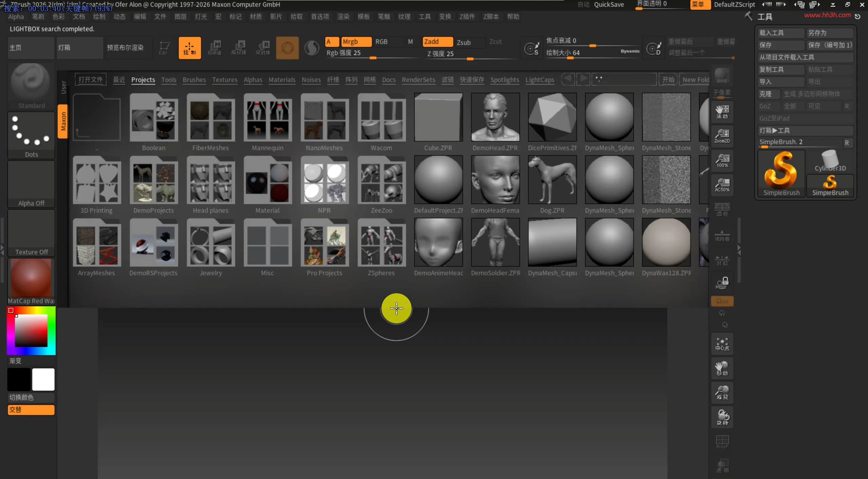Click the Move (移动) view icon

click(722, 368)
